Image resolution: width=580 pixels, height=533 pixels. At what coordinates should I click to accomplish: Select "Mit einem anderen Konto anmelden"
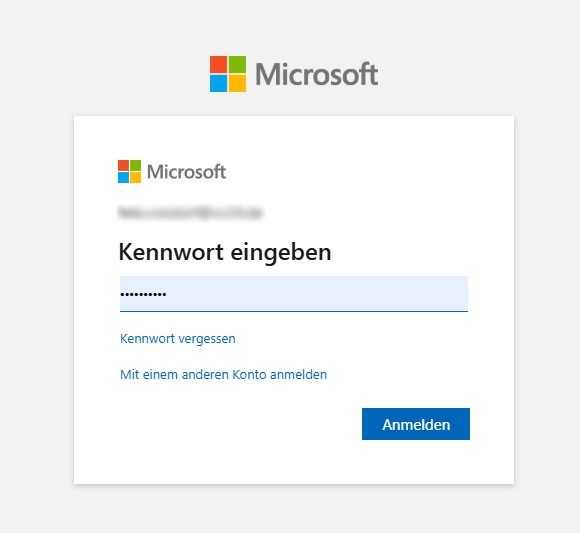click(x=223, y=375)
